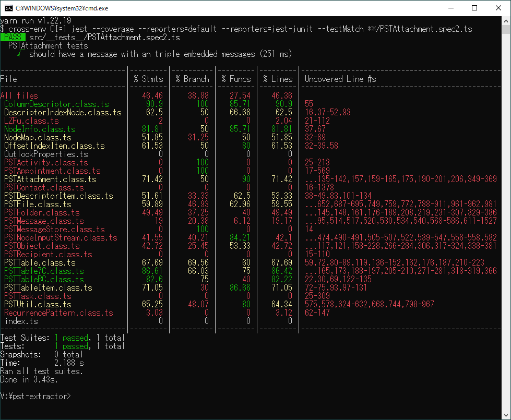Screen dimensions: 511x420
Task: Click PSTUtil.class.ts file name
Action: coord(38,304)
